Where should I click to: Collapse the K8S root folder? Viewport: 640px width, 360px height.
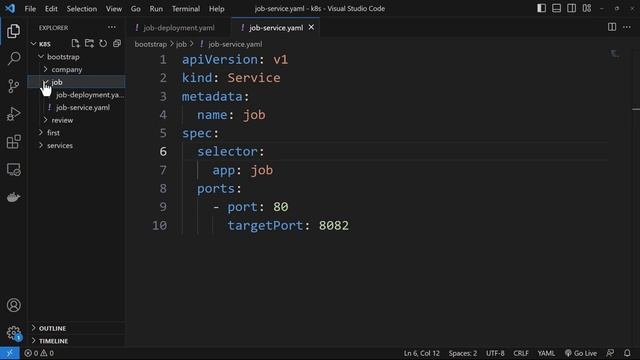click(x=33, y=44)
